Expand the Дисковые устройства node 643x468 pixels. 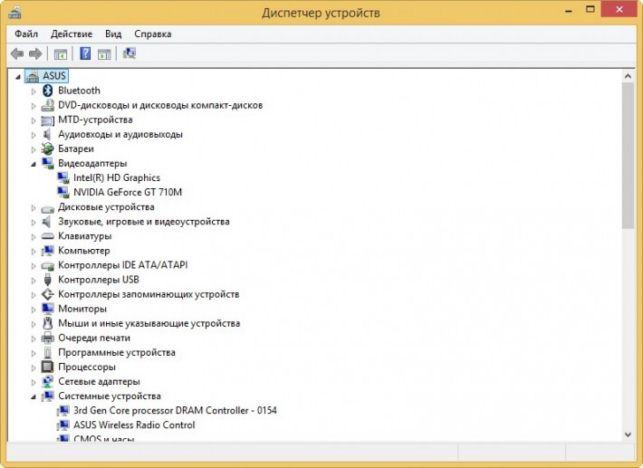click(34, 208)
